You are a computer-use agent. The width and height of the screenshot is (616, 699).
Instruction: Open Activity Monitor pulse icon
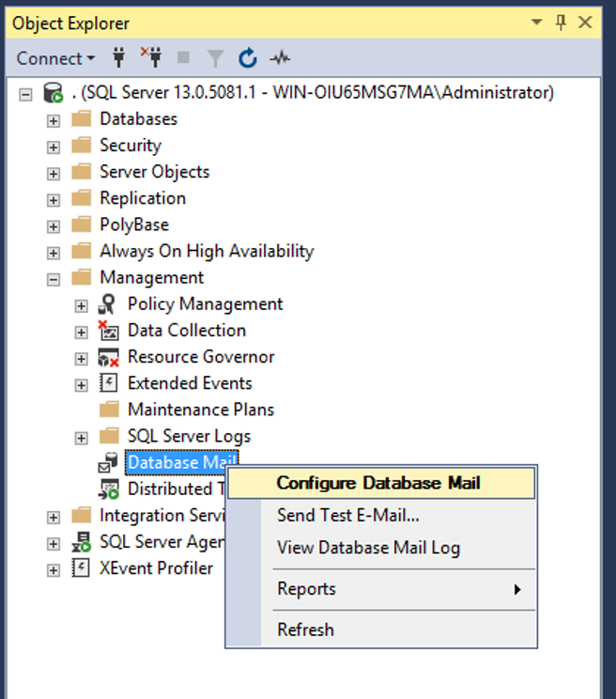[280, 58]
